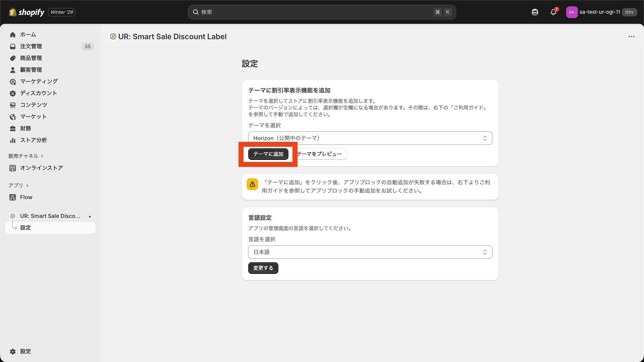Select the ストア分析 (Analytics) icon
This screenshot has width=644, height=362.
point(12,140)
